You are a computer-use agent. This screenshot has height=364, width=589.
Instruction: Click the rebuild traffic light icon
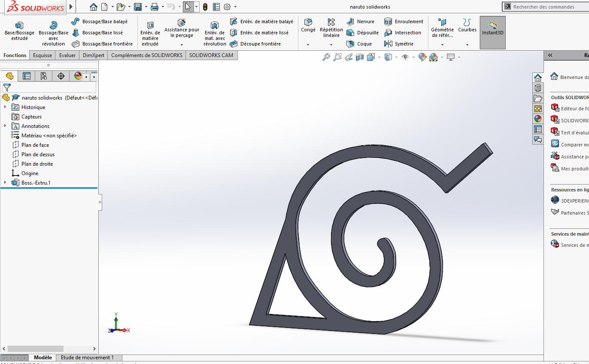pyautogui.click(x=205, y=7)
